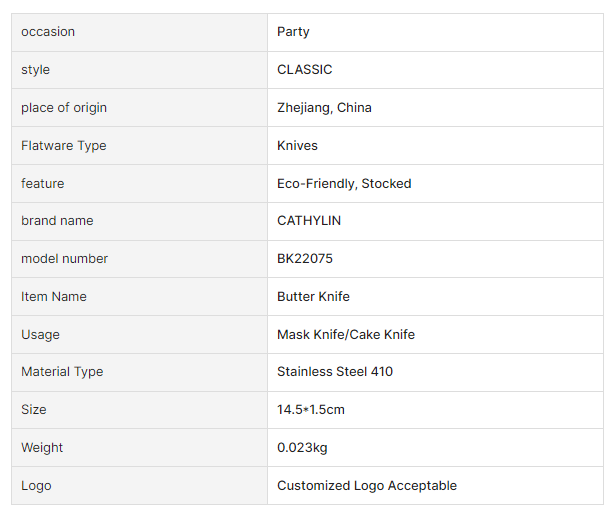Click the 'CATHYLIN' brand value
This screenshot has height=520, width=614.
(x=309, y=221)
